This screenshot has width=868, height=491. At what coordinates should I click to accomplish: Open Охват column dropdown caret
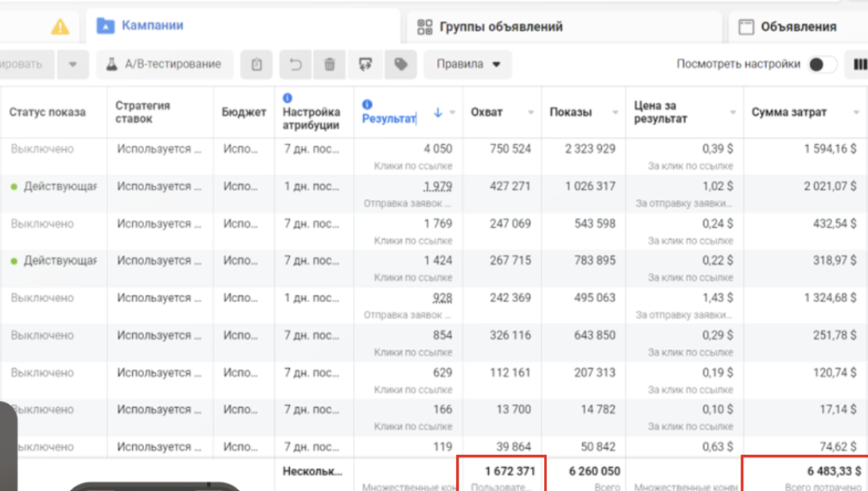[530, 112]
